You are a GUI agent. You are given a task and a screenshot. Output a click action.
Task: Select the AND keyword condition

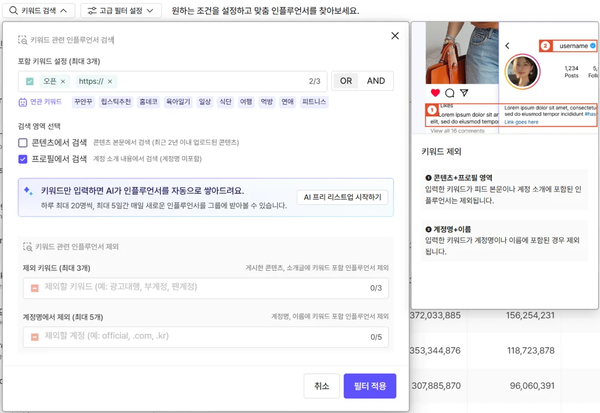376,81
